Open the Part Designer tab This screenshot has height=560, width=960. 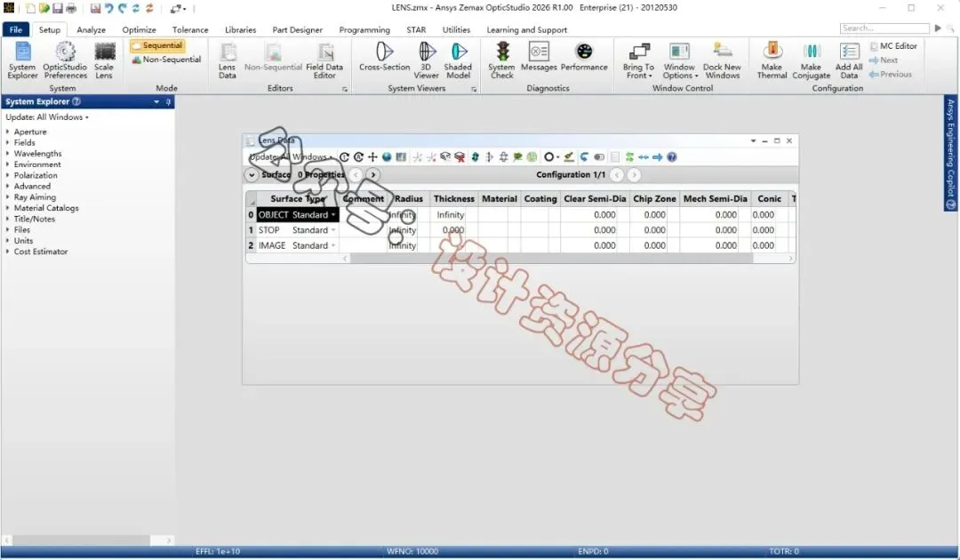298,29
